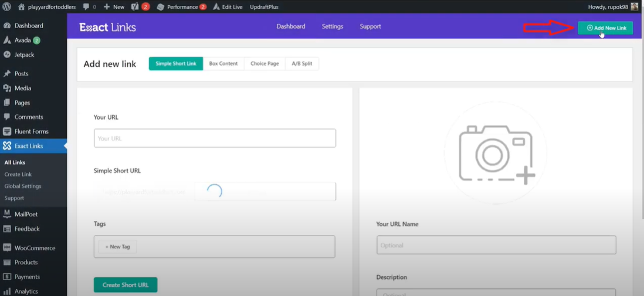Click the Add New Link button
This screenshot has height=296, width=644.
tap(605, 28)
